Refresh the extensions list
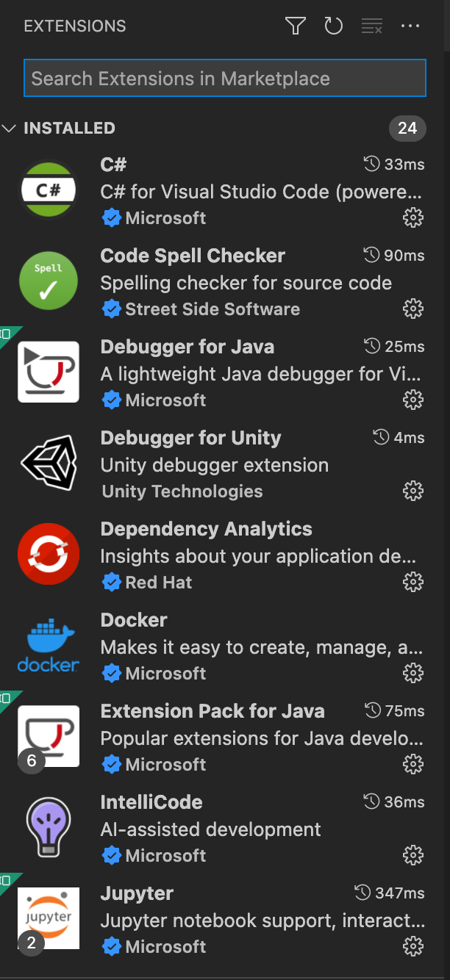Viewport: 450px width, 980px height. pyautogui.click(x=334, y=26)
